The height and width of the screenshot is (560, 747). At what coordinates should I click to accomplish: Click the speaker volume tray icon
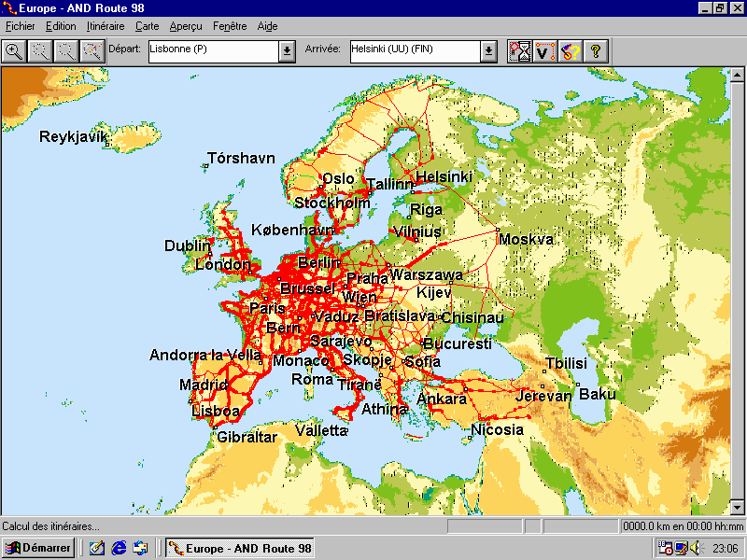[697, 548]
